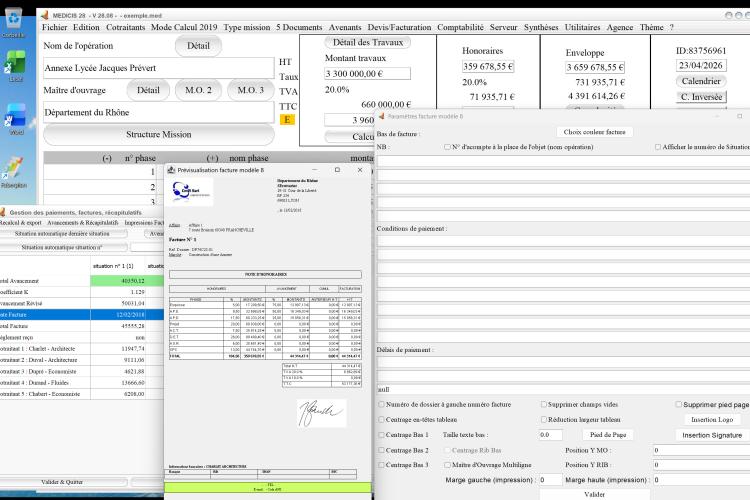750x500 pixels.
Task: Click the Structure Mission button
Action: [159, 134]
